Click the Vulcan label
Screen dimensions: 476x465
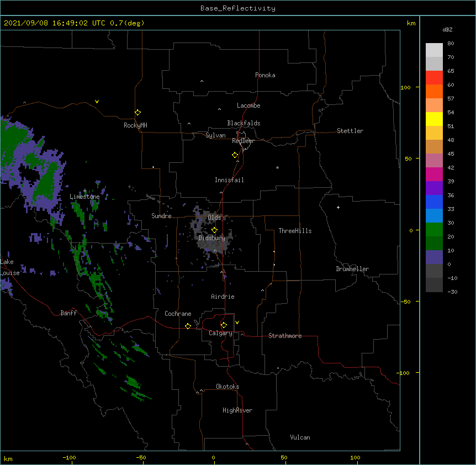tap(300, 437)
